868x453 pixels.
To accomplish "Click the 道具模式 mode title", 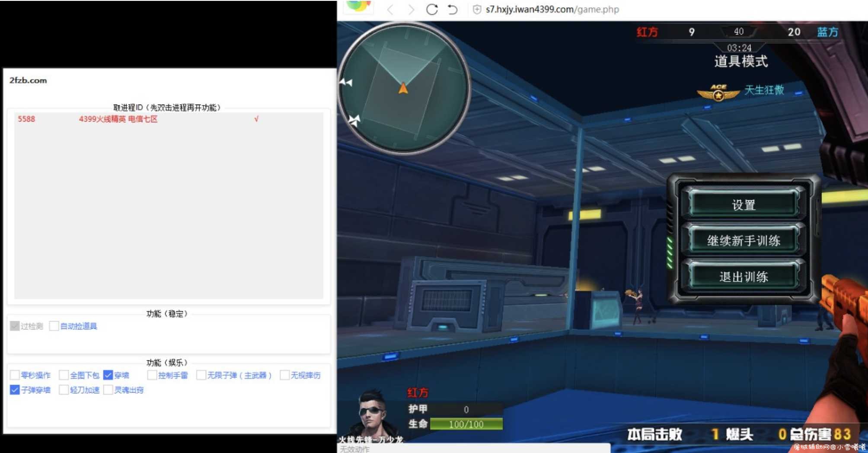I will 741,61.
